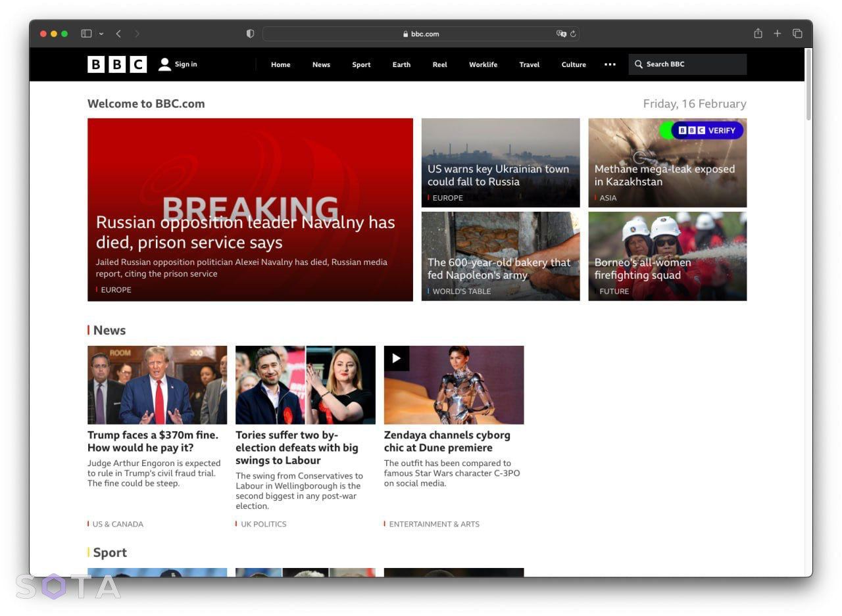Image resolution: width=842 pixels, height=616 pixels.
Task: Click the EUROPE tag under Ukrainian town story
Action: (447, 198)
